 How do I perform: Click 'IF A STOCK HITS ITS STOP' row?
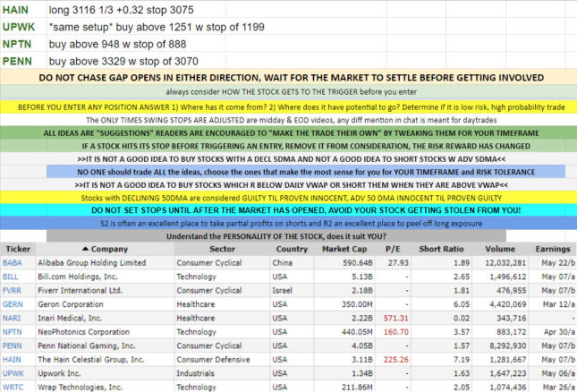[288, 146]
